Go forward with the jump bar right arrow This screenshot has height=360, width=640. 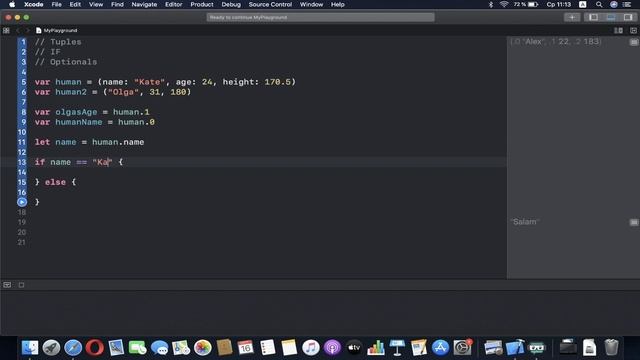[27, 30]
